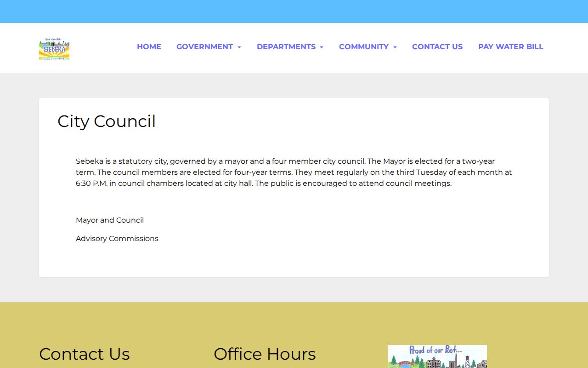
Task: Expand the Departments dropdown menu
Action: tap(290, 47)
